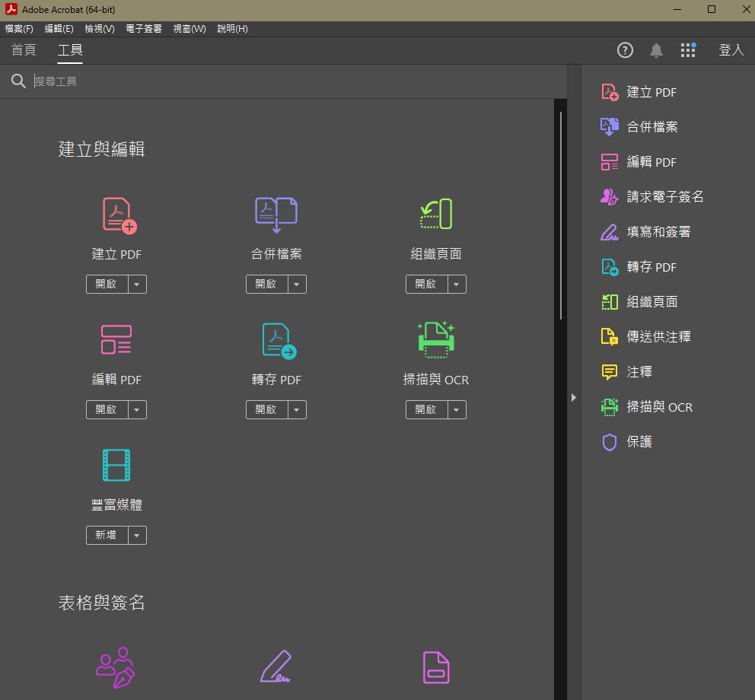755x700 pixels.
Task: Expand dropdown arrow beside 豐富媒體 新增
Action: tap(137, 536)
